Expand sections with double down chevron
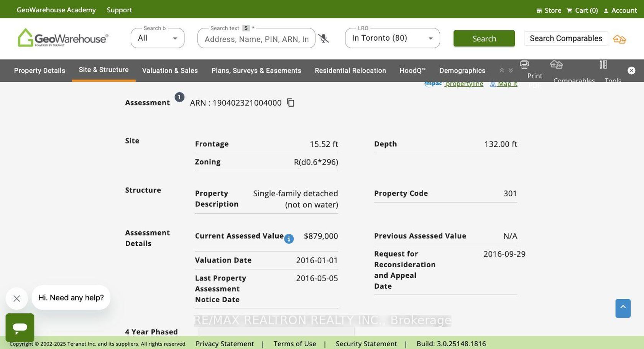 coord(511,71)
